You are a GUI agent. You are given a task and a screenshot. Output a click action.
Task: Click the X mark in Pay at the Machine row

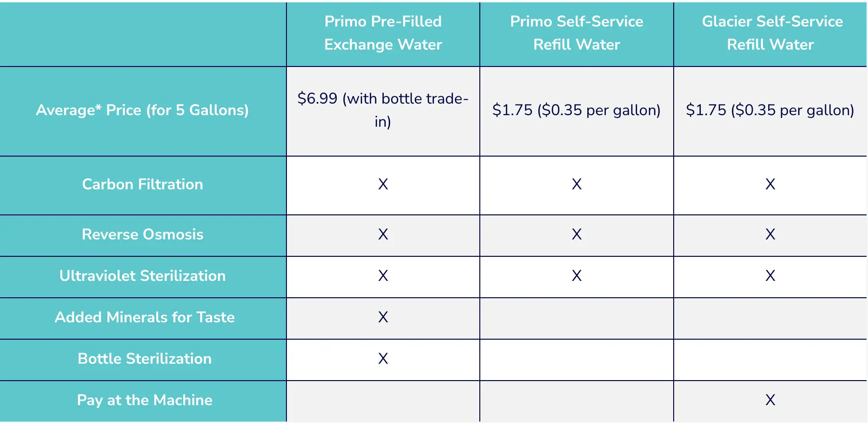point(770,400)
